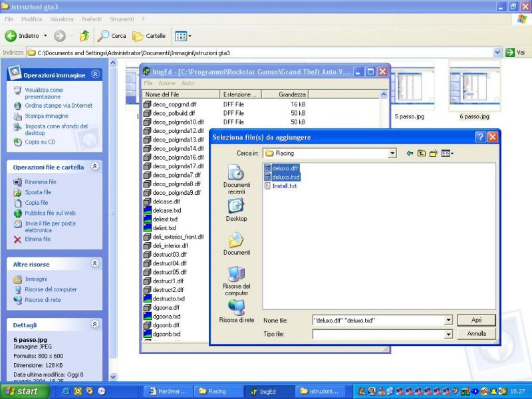This screenshot has height=399, width=532.
Task: Open the Cerca in folder dropdown
Action: pyautogui.click(x=392, y=154)
